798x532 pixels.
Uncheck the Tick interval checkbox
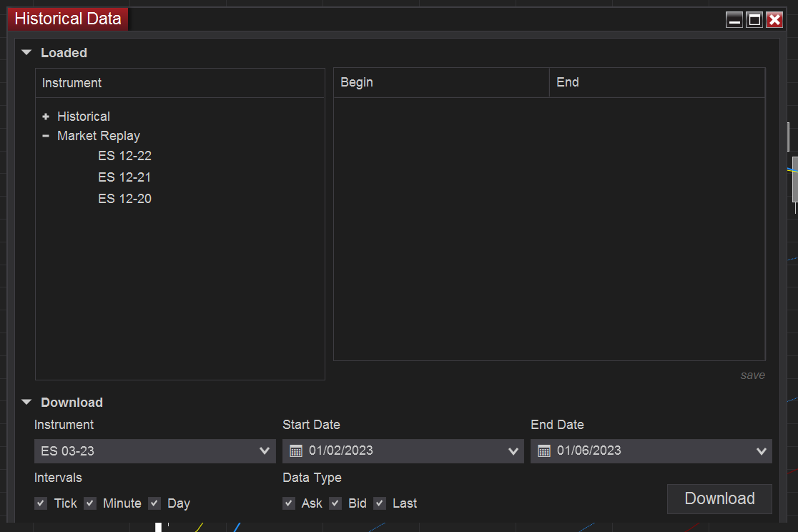(41, 503)
